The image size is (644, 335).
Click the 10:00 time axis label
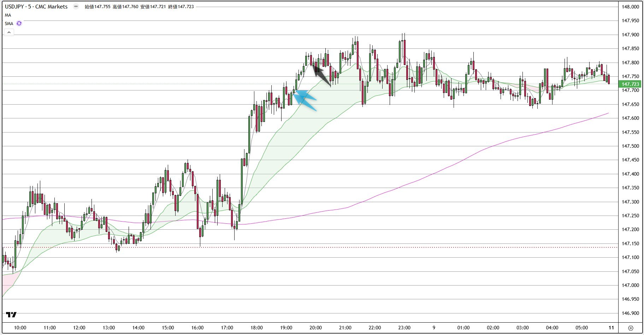[20, 328]
